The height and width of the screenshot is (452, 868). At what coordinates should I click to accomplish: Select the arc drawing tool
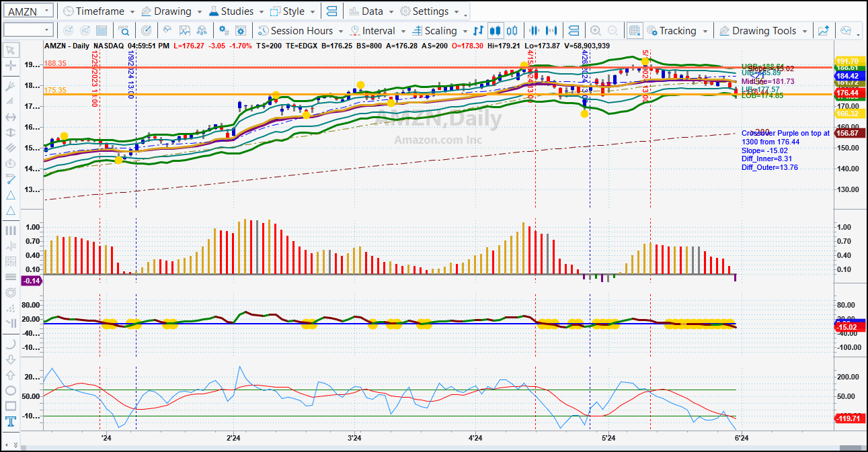[x=10, y=343]
